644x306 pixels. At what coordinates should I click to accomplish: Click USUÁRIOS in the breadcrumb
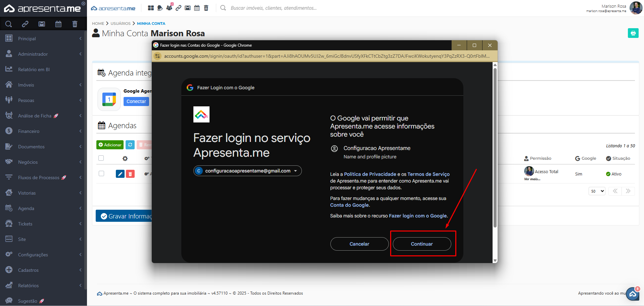coord(121,23)
